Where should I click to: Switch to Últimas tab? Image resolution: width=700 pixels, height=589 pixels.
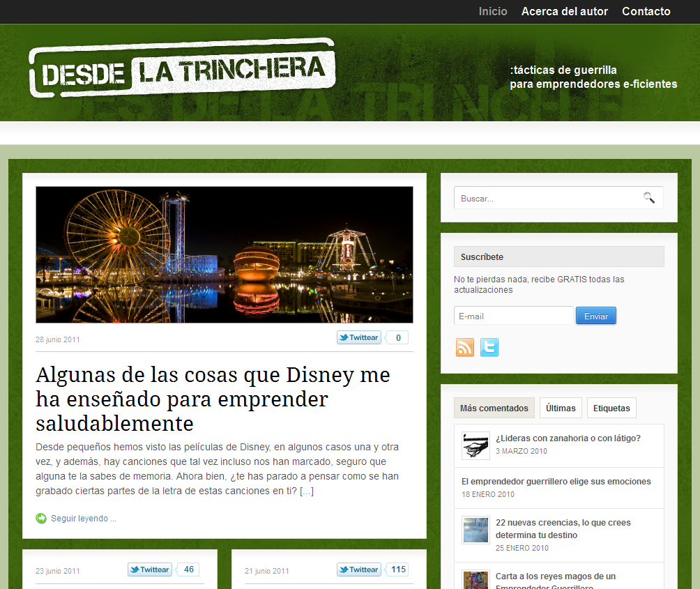561,408
